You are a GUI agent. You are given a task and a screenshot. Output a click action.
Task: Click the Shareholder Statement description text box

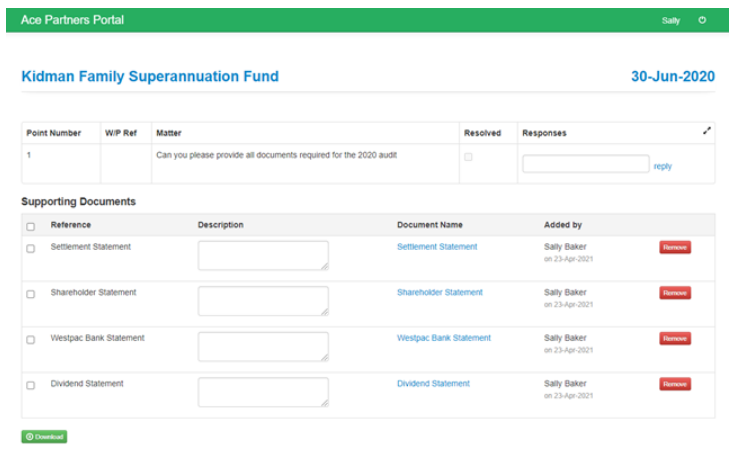pyautogui.click(x=263, y=301)
